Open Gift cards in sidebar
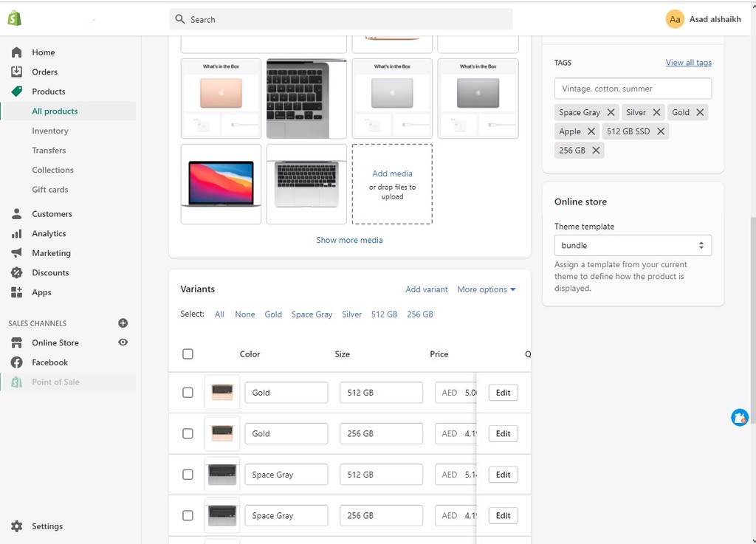756x544 pixels. click(49, 190)
